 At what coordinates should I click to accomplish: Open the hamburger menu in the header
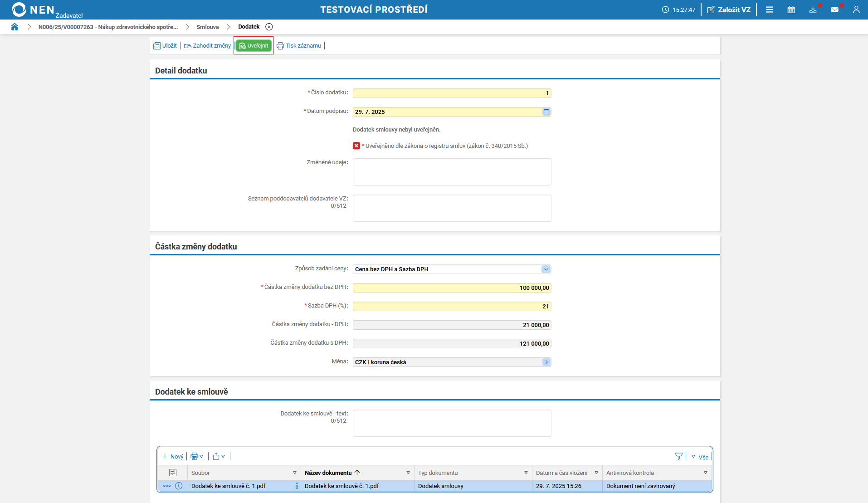pos(770,10)
